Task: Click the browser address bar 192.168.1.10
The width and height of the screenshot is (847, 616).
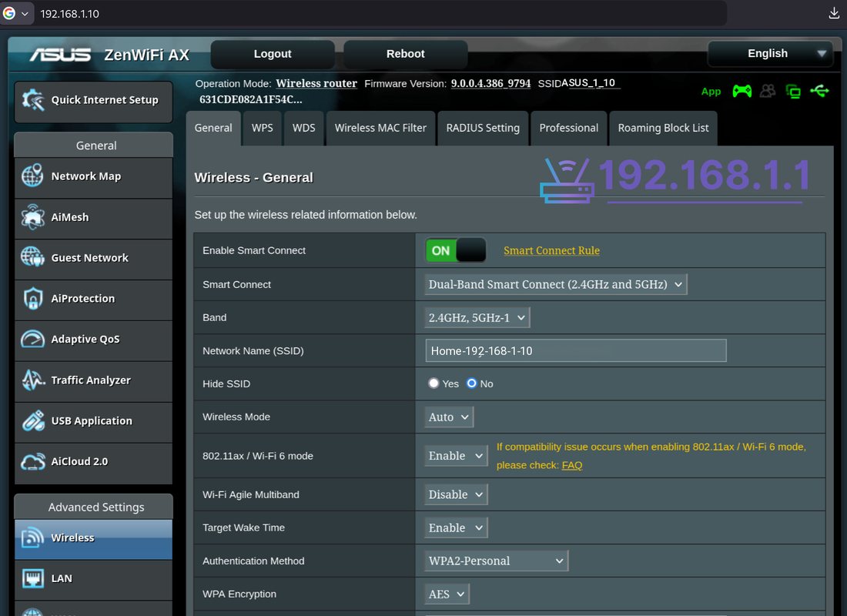Action: [69, 14]
